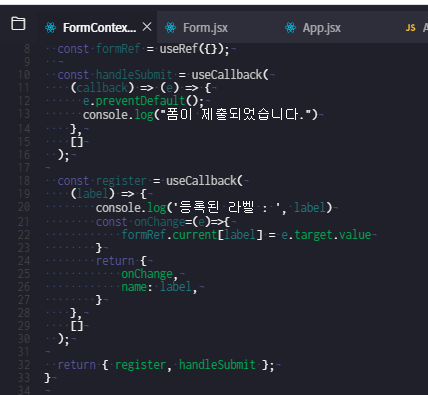Image resolution: width=428 pixels, height=395 pixels.
Task: Click 'handleSubmit' in final return statement
Action: coord(217,365)
